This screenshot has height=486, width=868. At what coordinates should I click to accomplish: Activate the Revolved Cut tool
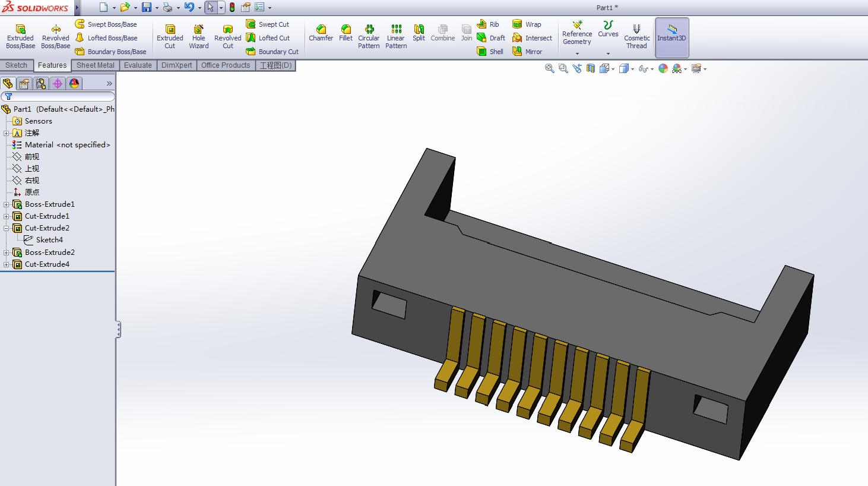coord(228,37)
